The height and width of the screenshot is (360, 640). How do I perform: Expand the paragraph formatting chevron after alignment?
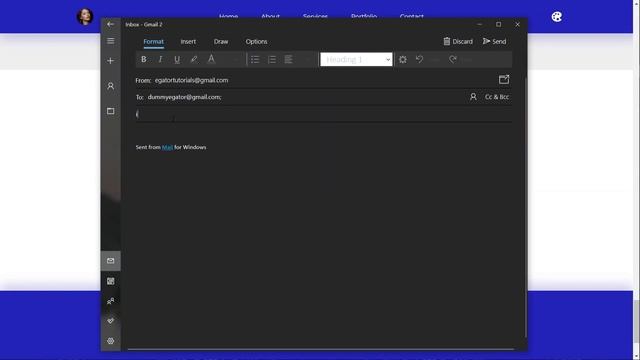click(308, 60)
